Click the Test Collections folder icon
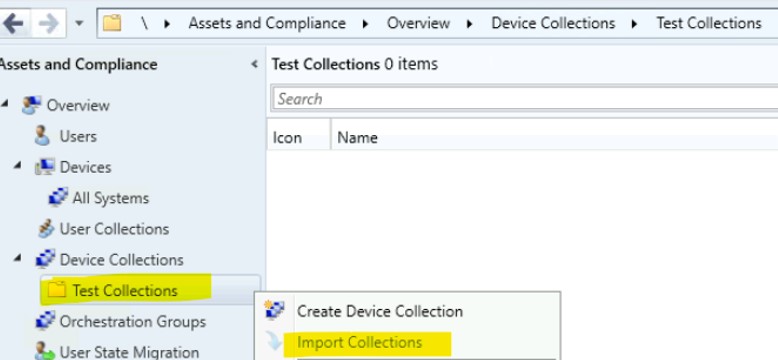The image size is (778, 360). (x=57, y=290)
